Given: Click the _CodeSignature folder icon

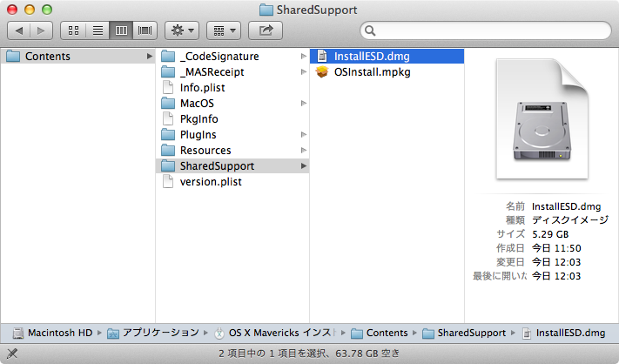Looking at the screenshot, I should [168, 56].
